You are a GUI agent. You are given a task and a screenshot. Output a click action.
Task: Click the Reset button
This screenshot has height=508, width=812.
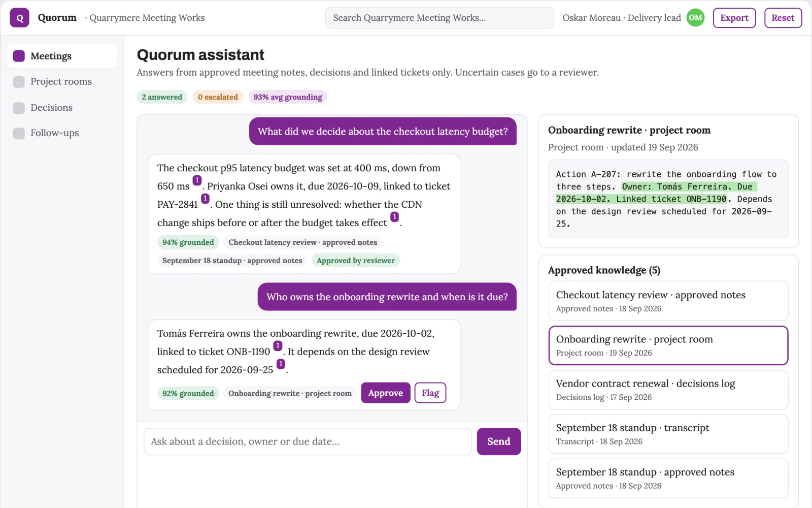click(x=783, y=18)
